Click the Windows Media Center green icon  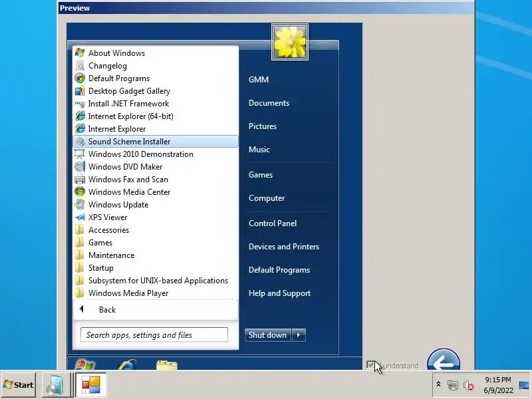(80, 192)
